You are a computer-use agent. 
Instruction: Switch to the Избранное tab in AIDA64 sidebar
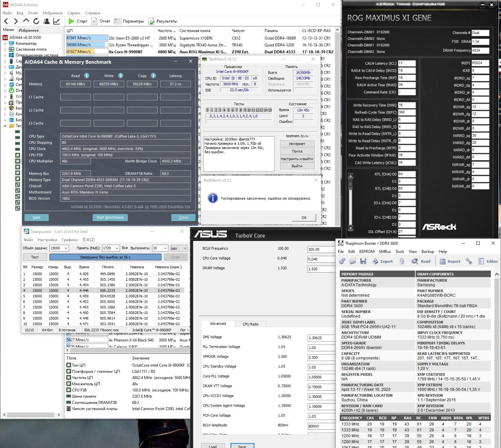(28, 30)
